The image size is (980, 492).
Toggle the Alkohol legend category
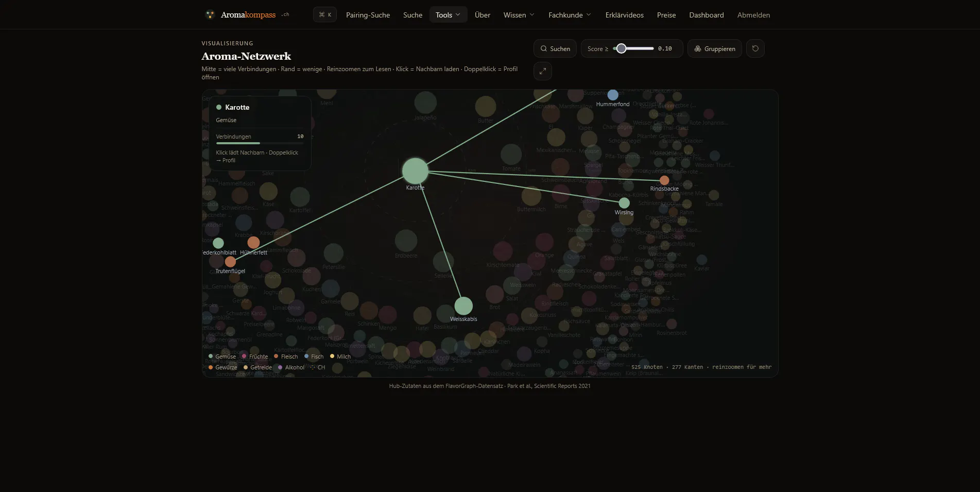[x=291, y=367]
